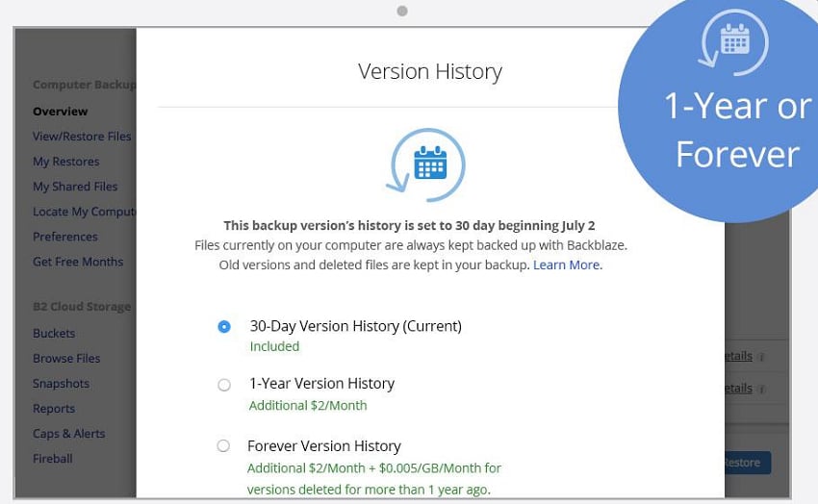
Task: Click info icon beside second Details link
Action: (x=761, y=390)
